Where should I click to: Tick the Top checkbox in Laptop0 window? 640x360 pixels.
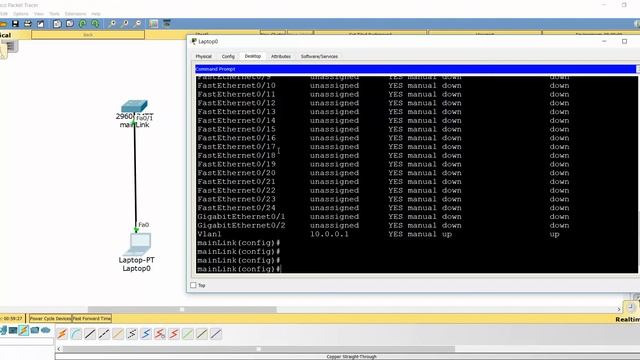pos(193,285)
